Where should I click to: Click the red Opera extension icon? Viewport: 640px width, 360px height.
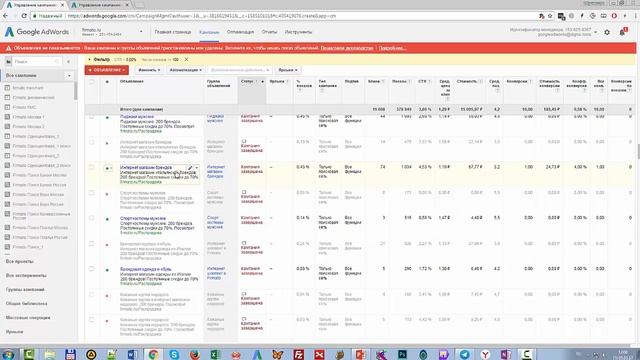(x=614, y=16)
